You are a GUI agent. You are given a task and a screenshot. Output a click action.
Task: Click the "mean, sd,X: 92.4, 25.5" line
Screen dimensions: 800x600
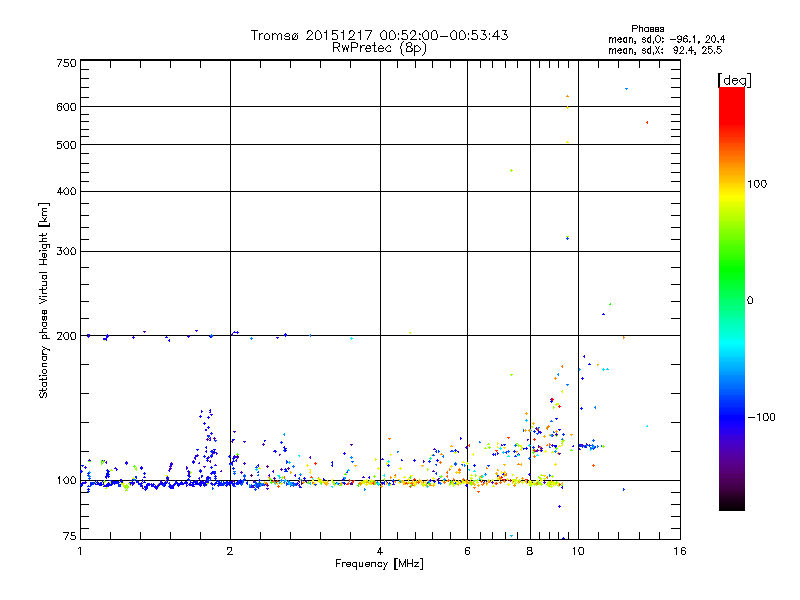(665, 50)
